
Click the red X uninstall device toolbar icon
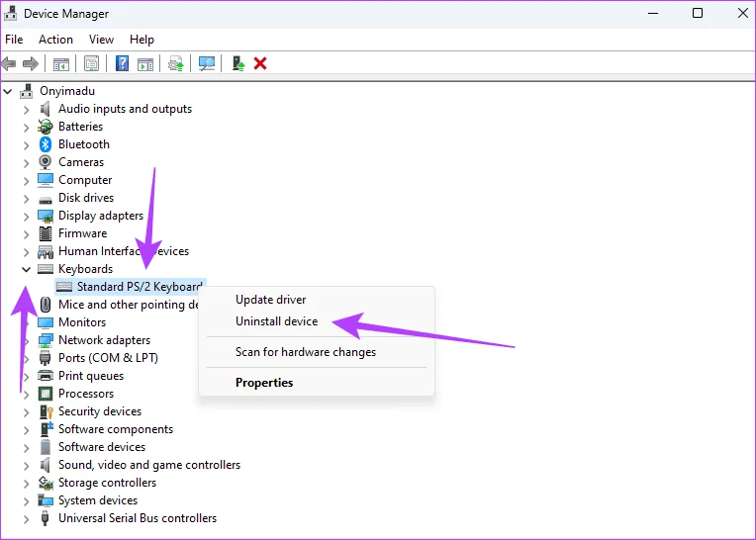pos(260,63)
